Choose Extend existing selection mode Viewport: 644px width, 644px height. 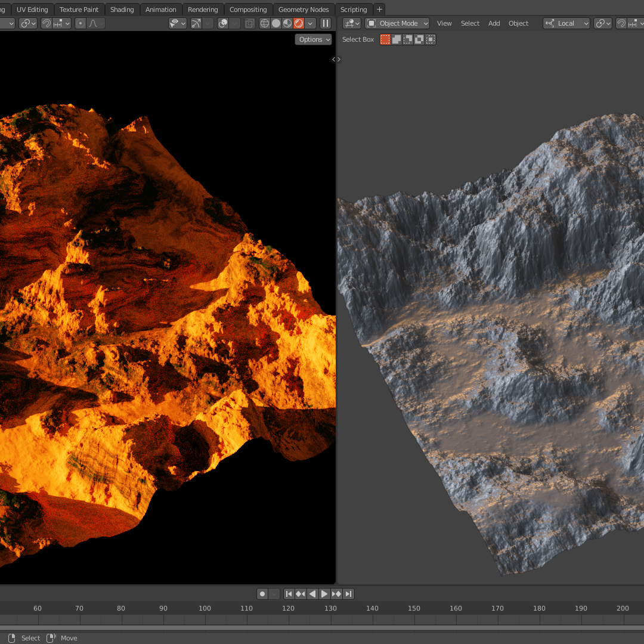tap(397, 39)
